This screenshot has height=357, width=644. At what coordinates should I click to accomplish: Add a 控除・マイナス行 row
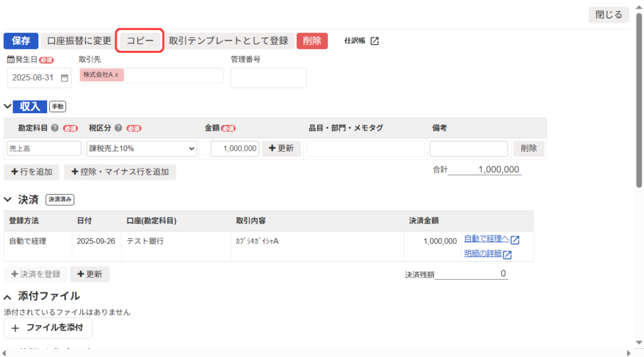pyautogui.click(x=120, y=172)
